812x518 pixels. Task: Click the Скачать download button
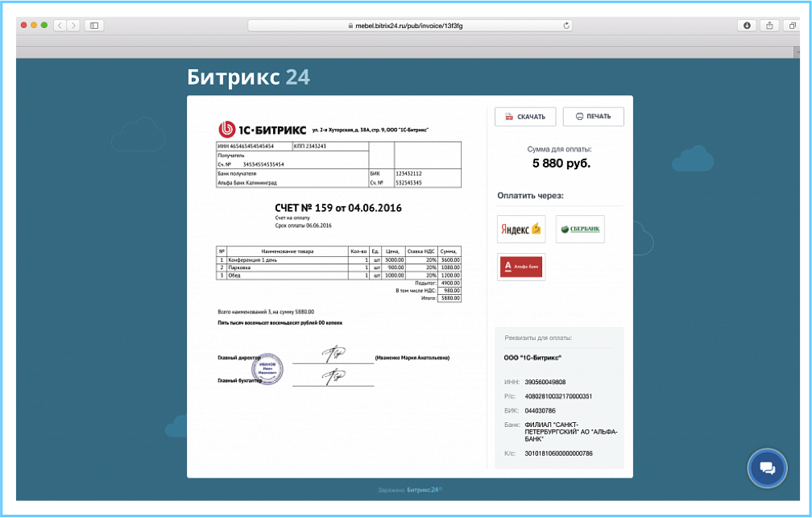tap(524, 117)
